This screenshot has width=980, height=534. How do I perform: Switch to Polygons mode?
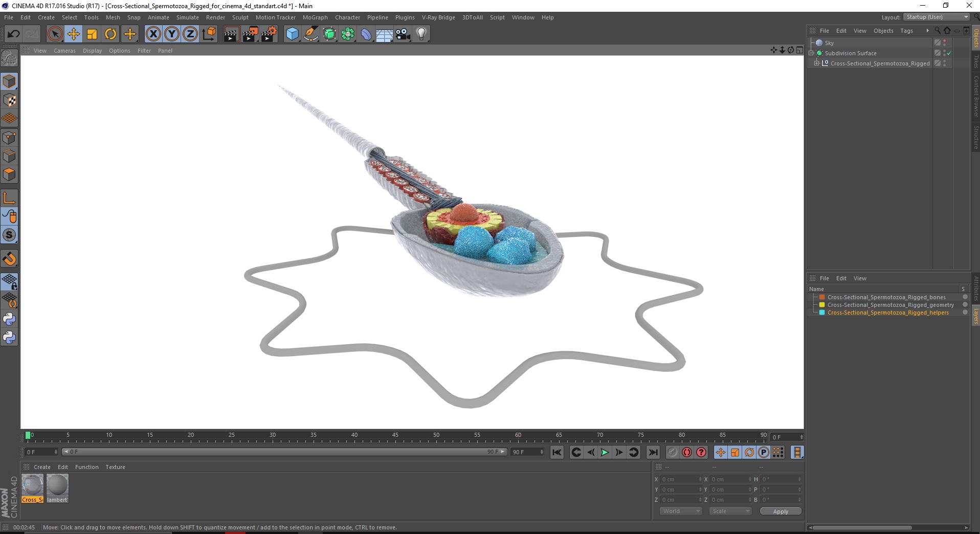point(9,174)
